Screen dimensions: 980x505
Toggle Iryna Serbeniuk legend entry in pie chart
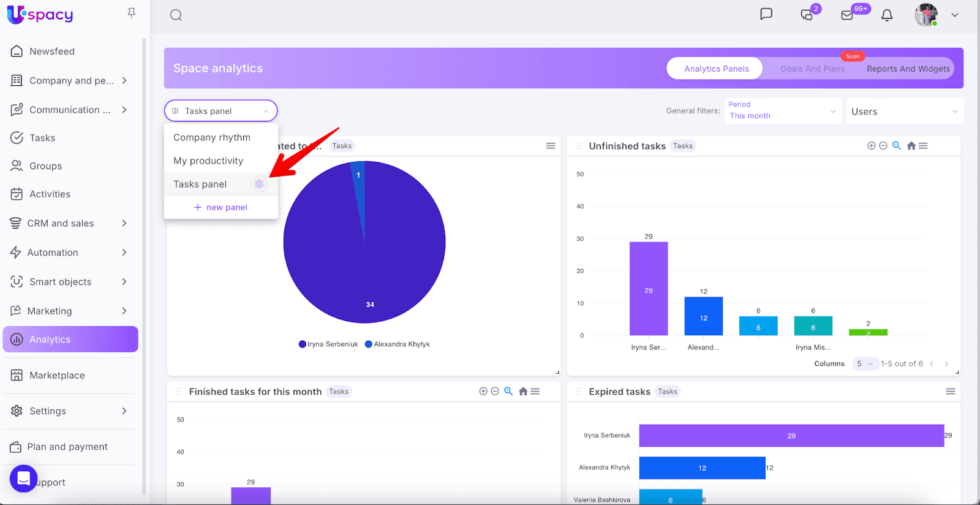(x=328, y=344)
